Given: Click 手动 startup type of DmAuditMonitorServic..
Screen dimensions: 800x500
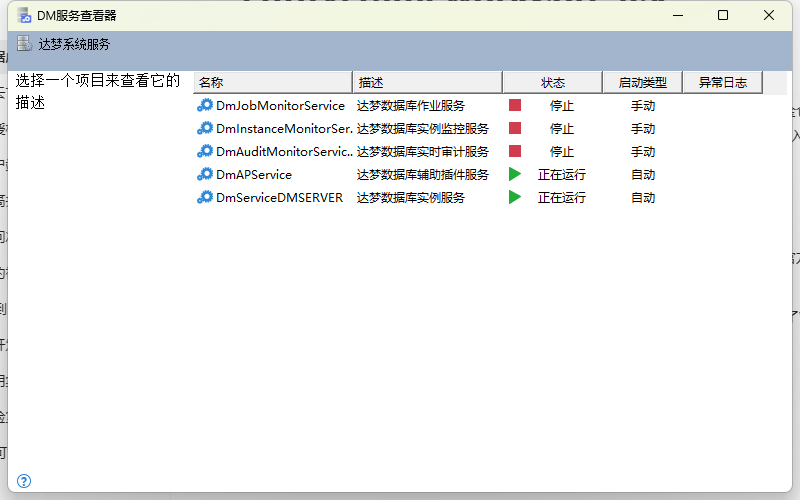Looking at the screenshot, I should (643, 152).
